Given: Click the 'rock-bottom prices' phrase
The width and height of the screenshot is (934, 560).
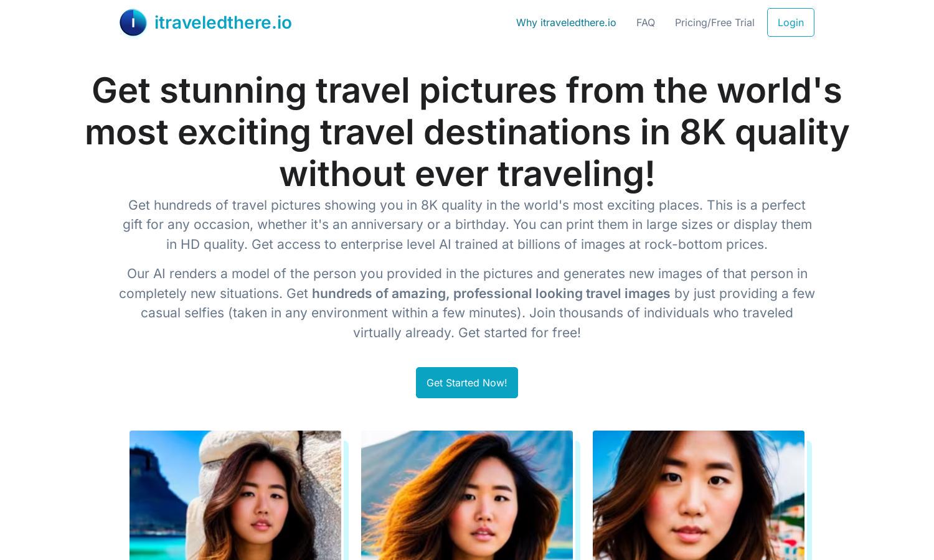Looking at the screenshot, I should pos(705,244).
